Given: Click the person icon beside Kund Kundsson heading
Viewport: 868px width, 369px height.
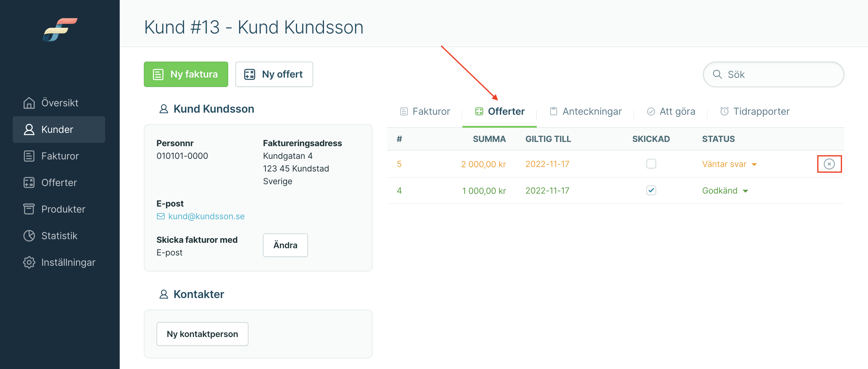Looking at the screenshot, I should click(x=164, y=109).
